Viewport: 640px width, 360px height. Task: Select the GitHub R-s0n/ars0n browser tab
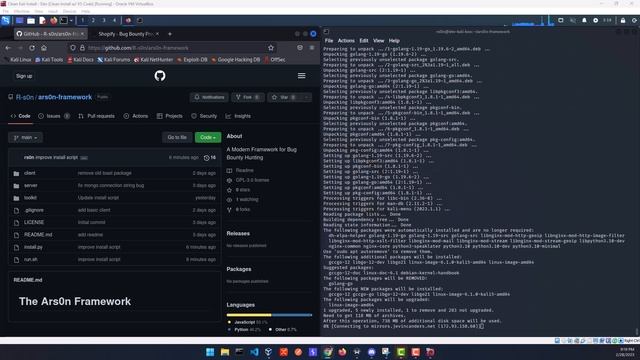coord(51,34)
